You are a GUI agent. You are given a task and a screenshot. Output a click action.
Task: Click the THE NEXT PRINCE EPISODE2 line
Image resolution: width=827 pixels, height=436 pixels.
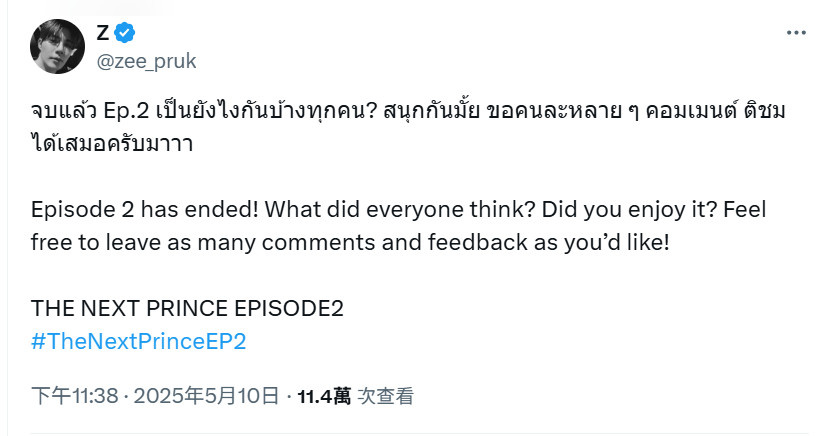pos(187,308)
